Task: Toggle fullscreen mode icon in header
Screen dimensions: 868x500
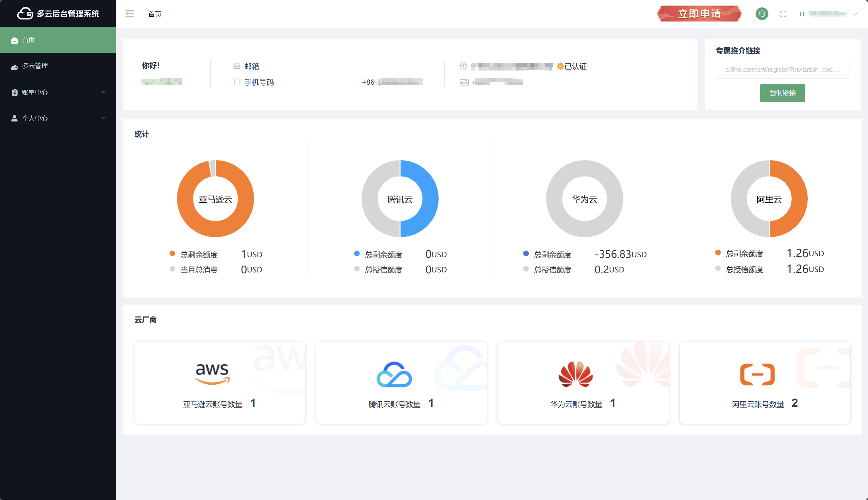Action: click(x=783, y=14)
